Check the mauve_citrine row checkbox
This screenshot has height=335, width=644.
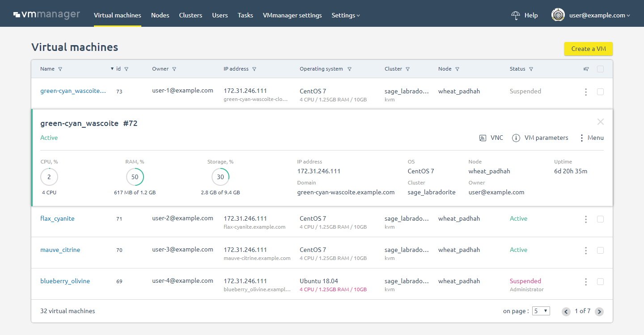pyautogui.click(x=600, y=250)
